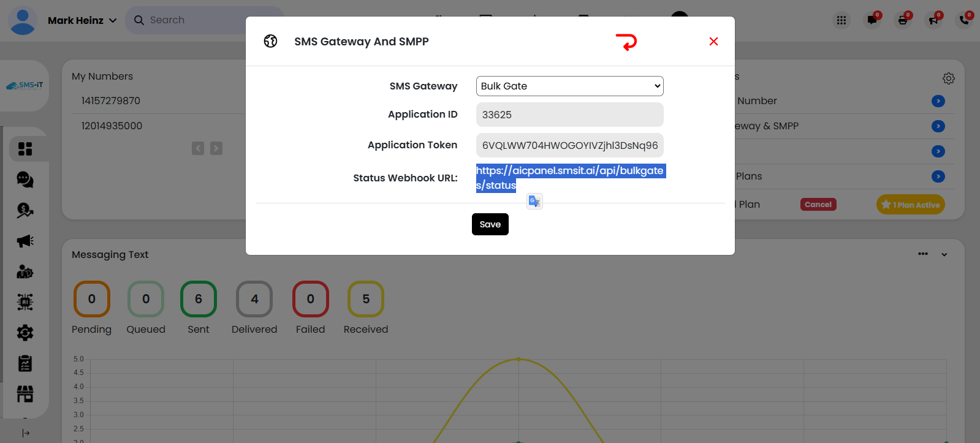Click the Google Translate popup icon
The width and height of the screenshot is (980, 443).
(x=534, y=201)
